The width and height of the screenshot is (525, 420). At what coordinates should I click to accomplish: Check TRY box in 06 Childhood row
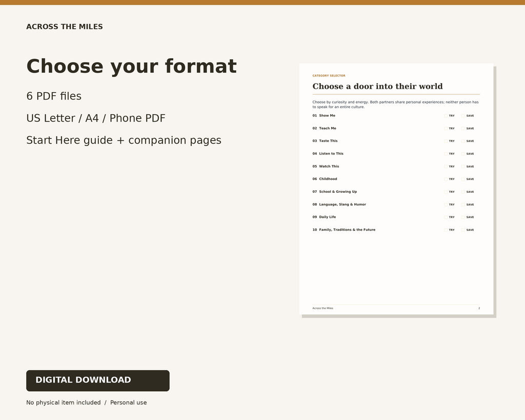(446, 179)
